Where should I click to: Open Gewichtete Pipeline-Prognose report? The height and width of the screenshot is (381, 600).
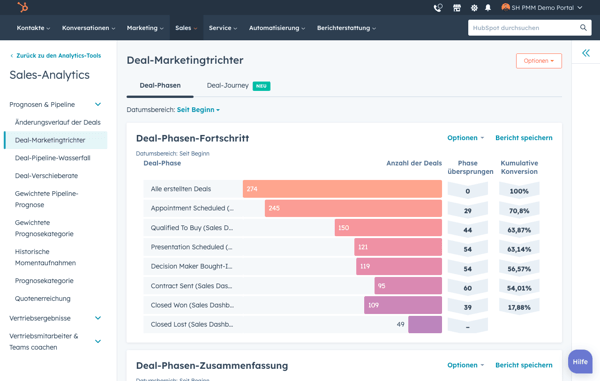tap(46, 199)
